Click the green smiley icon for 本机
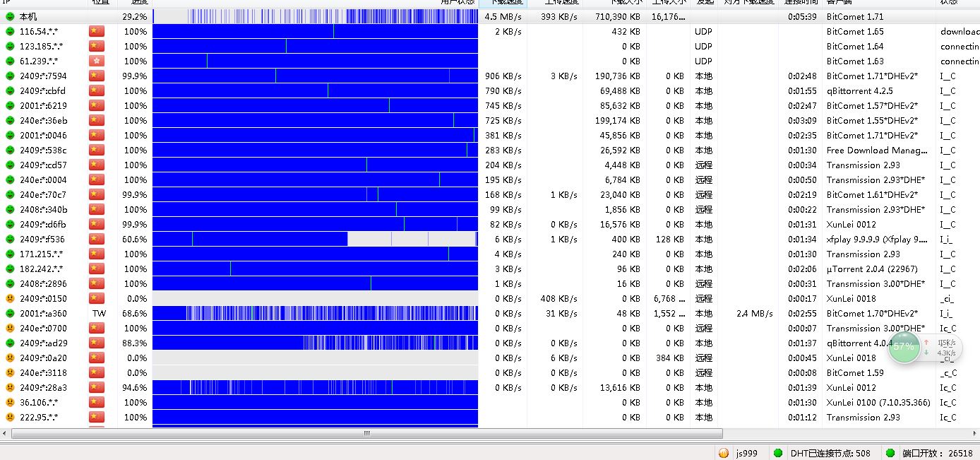The height and width of the screenshot is (460, 980). 10,16
